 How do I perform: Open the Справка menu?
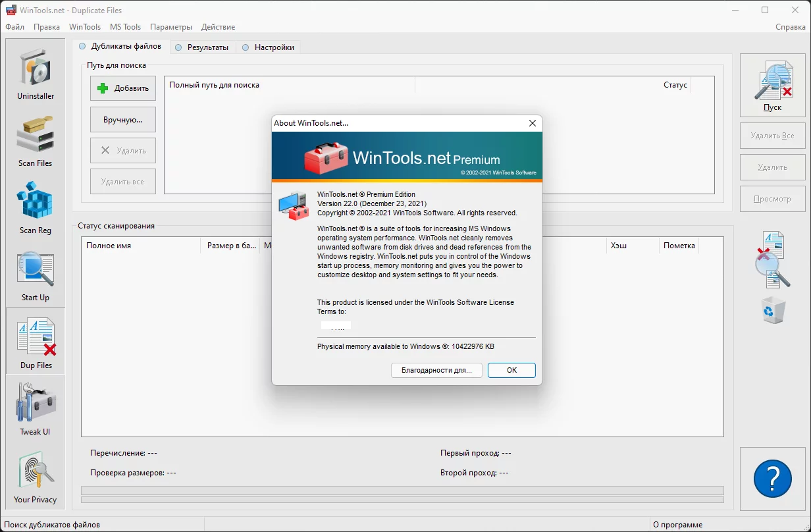click(791, 27)
